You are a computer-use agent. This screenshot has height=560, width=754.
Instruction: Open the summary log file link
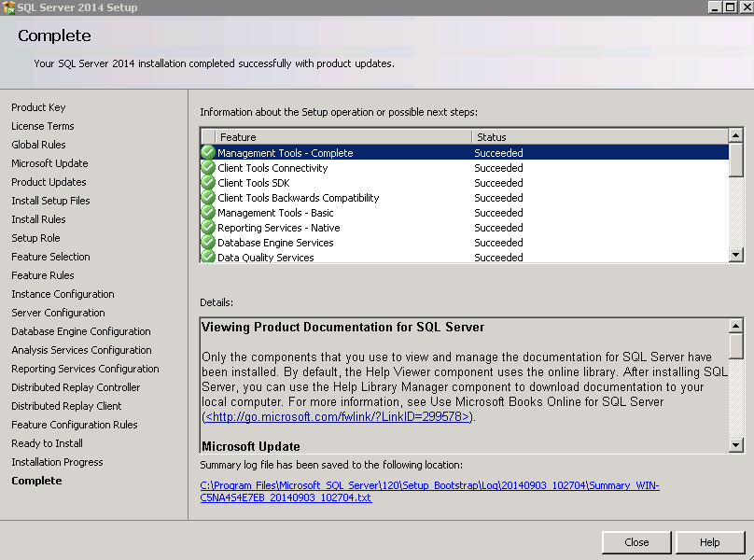tap(429, 491)
